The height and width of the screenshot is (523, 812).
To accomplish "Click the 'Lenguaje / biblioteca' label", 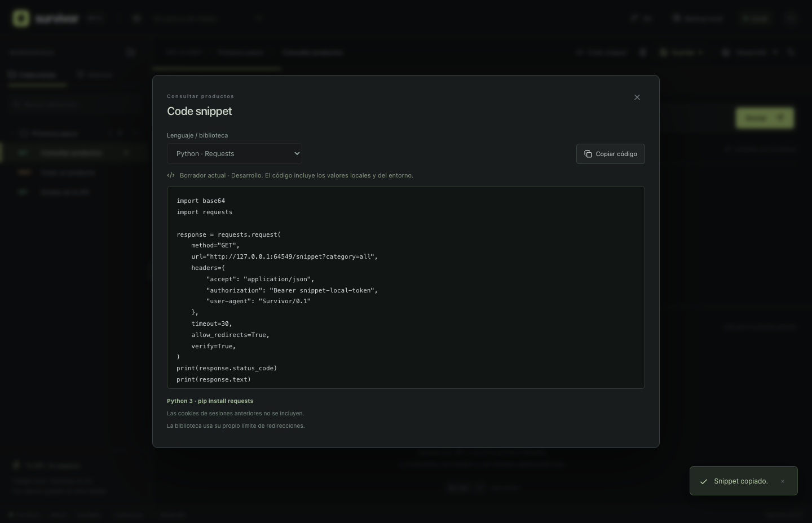I will (x=197, y=135).
